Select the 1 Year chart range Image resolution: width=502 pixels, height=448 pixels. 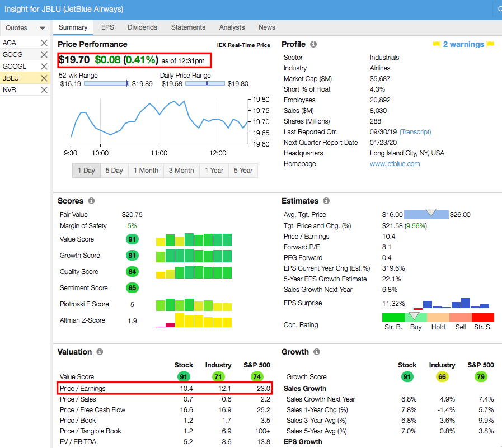[x=214, y=171]
